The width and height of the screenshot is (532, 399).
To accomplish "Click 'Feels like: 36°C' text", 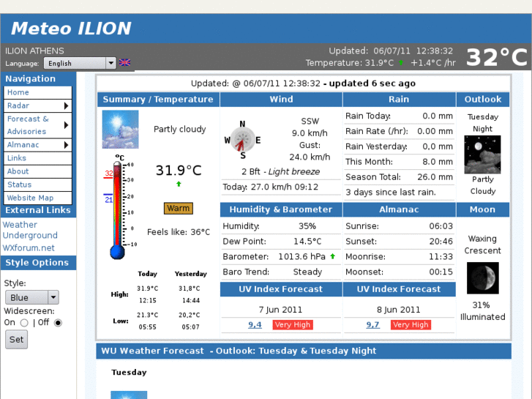I will [x=179, y=232].
